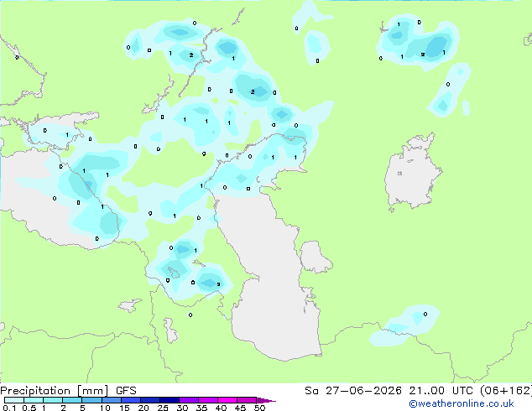532x411 pixels.
Task: Select the Precipitation [mm] GFS title text
Action: [x=68, y=391]
